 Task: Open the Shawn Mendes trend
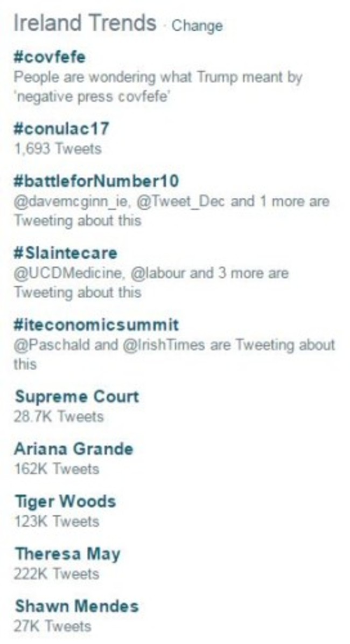click(76, 606)
